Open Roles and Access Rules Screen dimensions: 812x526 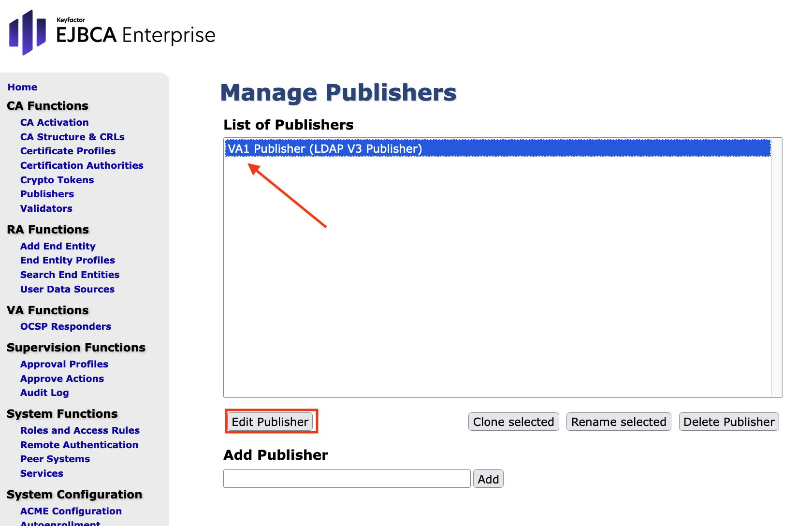tap(80, 430)
